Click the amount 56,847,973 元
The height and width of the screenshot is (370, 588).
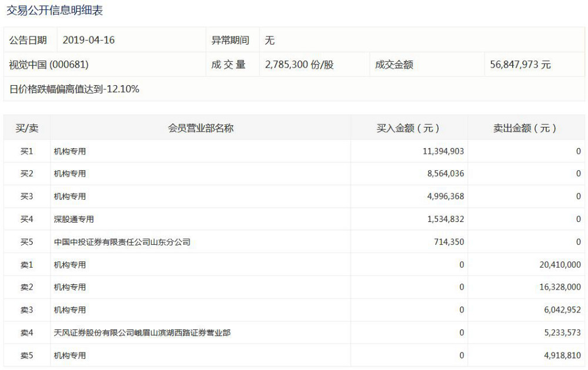520,65
